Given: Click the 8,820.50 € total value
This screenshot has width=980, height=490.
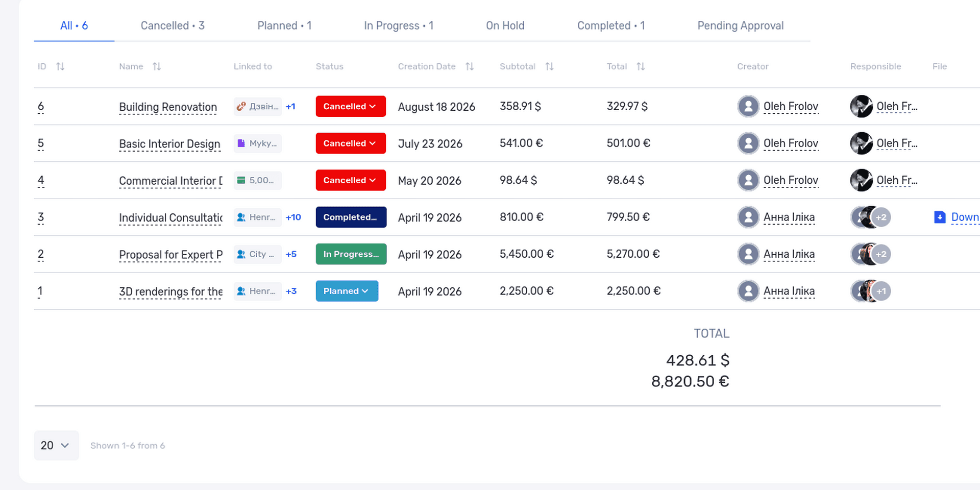Looking at the screenshot, I should 690,382.
